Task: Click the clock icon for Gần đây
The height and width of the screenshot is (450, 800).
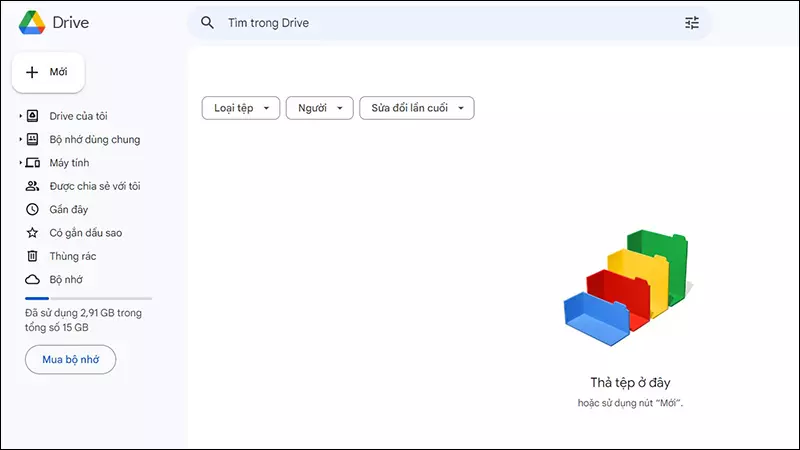Action: pos(32,210)
